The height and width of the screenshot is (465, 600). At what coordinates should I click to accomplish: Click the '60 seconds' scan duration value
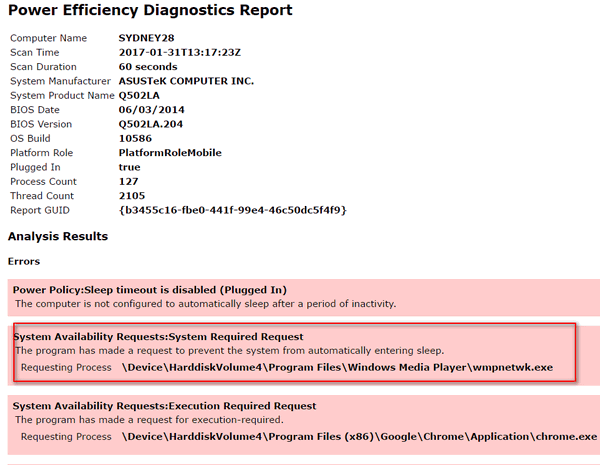148,67
